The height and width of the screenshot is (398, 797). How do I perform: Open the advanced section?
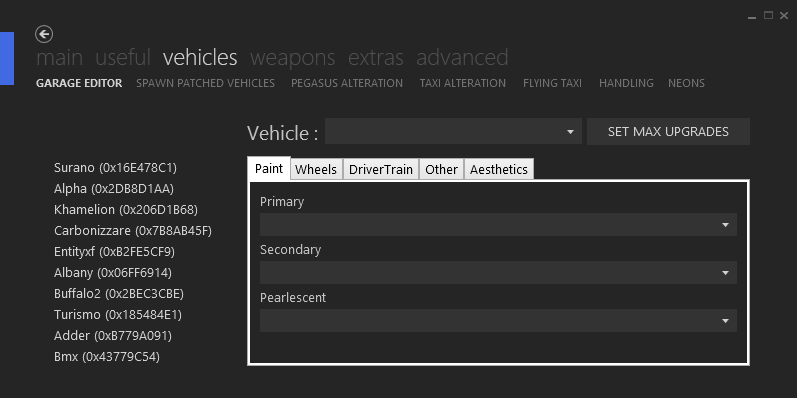click(x=462, y=57)
